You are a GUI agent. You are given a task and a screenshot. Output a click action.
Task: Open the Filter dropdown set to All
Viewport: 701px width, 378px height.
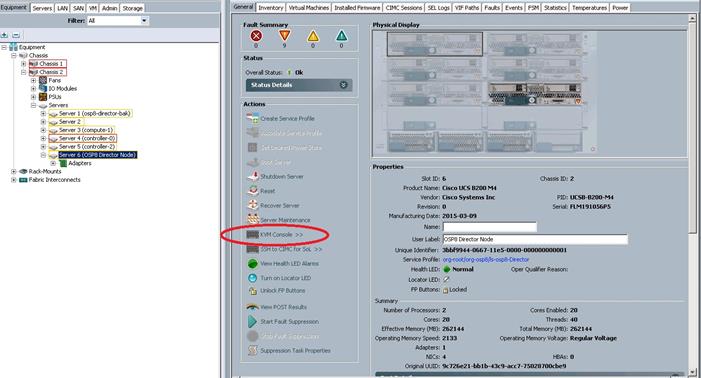coord(118,21)
